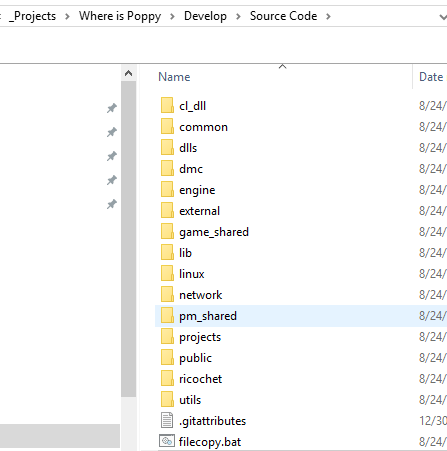Sort by Date column header
The height and width of the screenshot is (451, 447).
(431, 77)
